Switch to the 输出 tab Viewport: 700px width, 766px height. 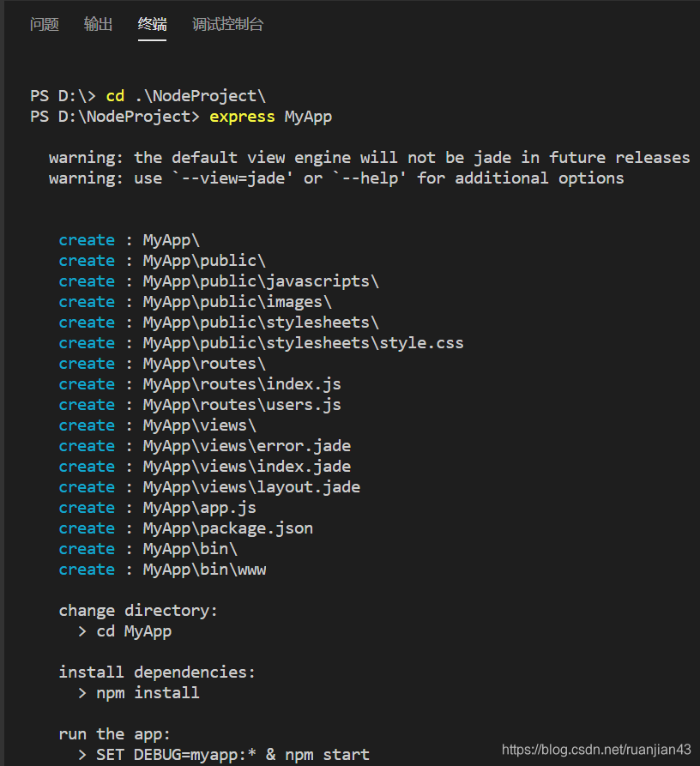[x=98, y=24]
